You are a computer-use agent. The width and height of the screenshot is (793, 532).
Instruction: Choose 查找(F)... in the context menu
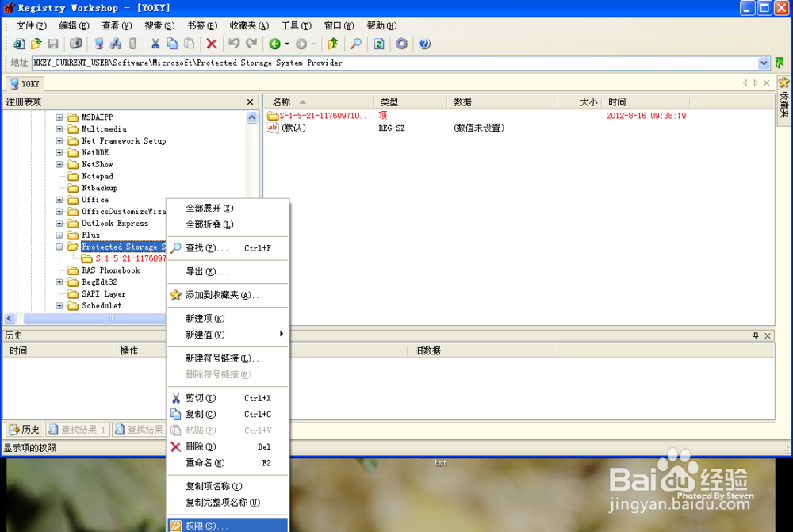point(228,248)
